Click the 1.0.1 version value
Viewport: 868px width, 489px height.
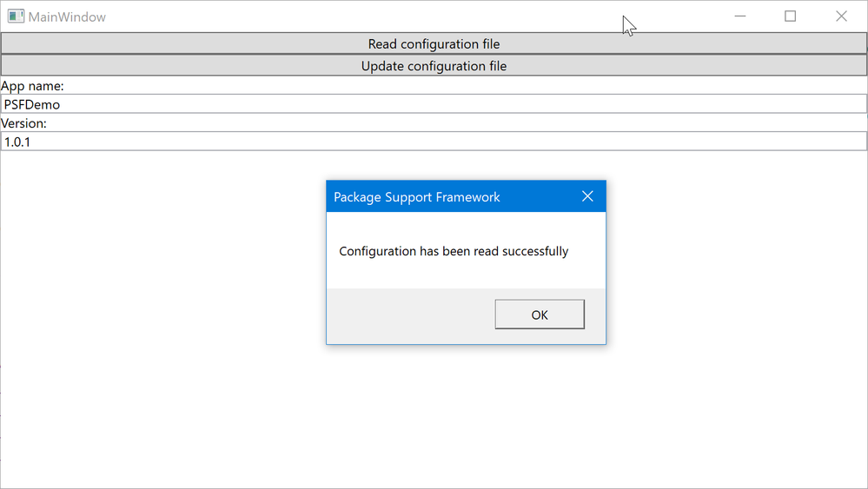point(17,141)
